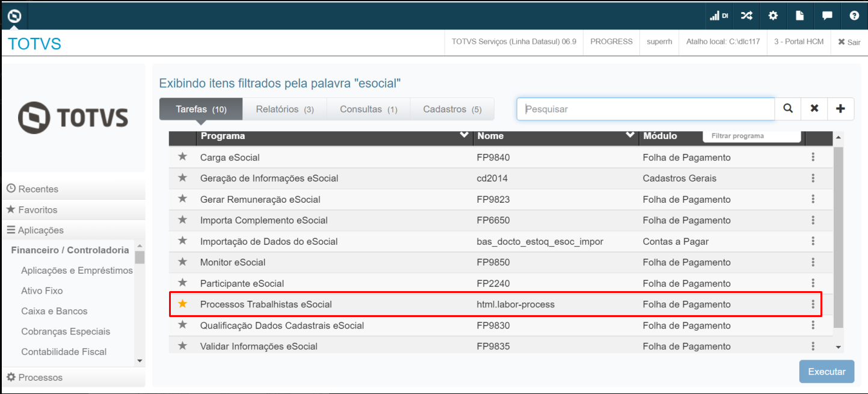Click the magnifier search icon button

click(x=788, y=109)
